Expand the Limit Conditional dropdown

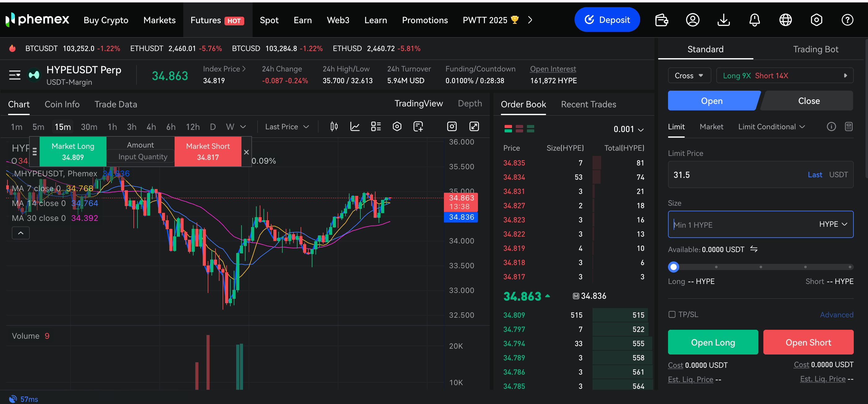[x=771, y=127]
